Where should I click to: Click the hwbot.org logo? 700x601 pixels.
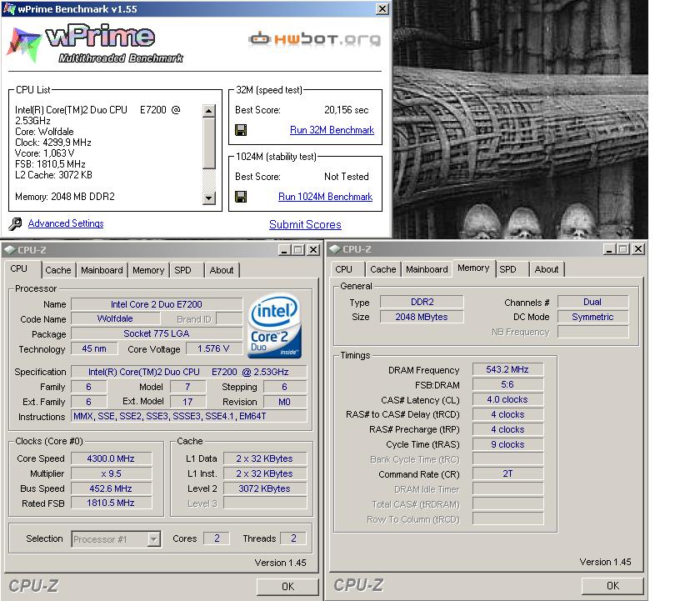[315, 39]
